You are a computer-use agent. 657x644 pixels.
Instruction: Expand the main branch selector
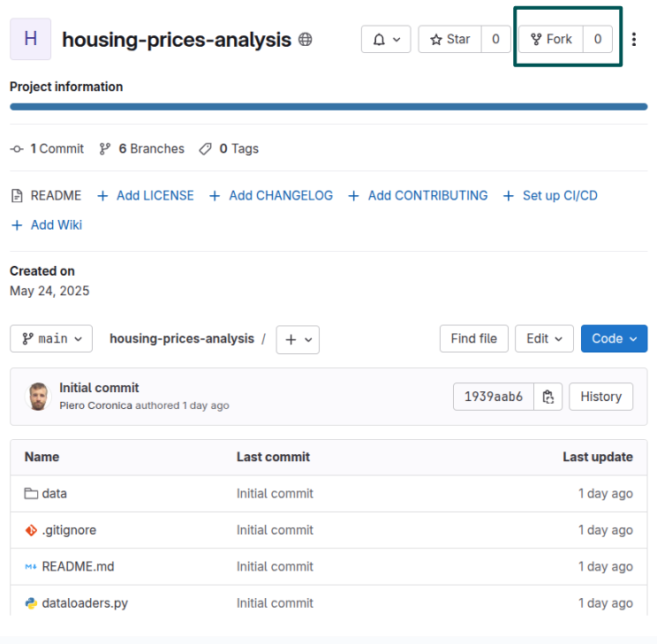(x=51, y=338)
